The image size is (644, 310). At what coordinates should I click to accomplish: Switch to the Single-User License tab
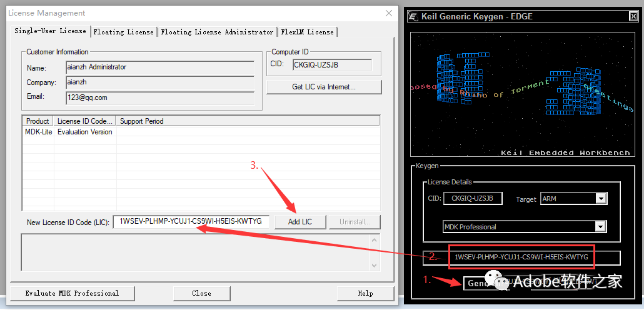pos(50,31)
